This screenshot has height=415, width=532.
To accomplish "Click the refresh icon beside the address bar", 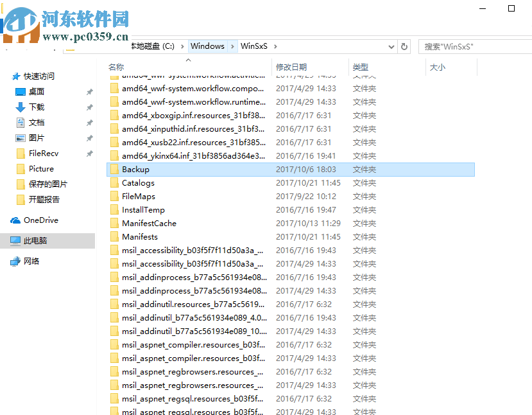I will [x=404, y=46].
